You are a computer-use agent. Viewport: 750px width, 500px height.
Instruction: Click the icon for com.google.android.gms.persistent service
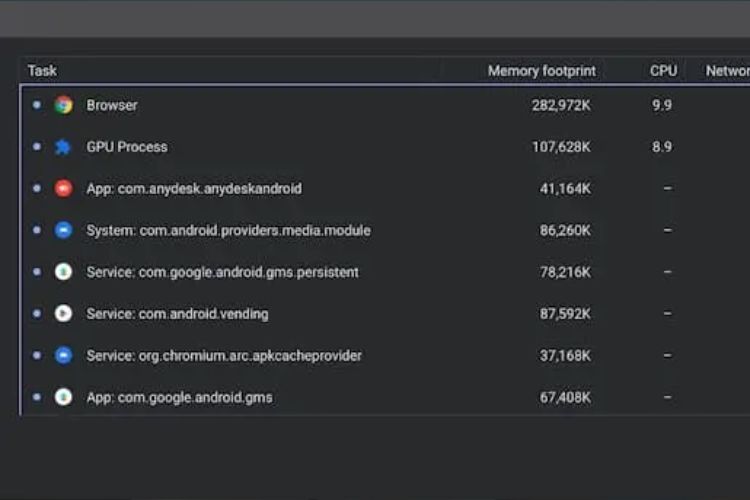[x=63, y=272]
